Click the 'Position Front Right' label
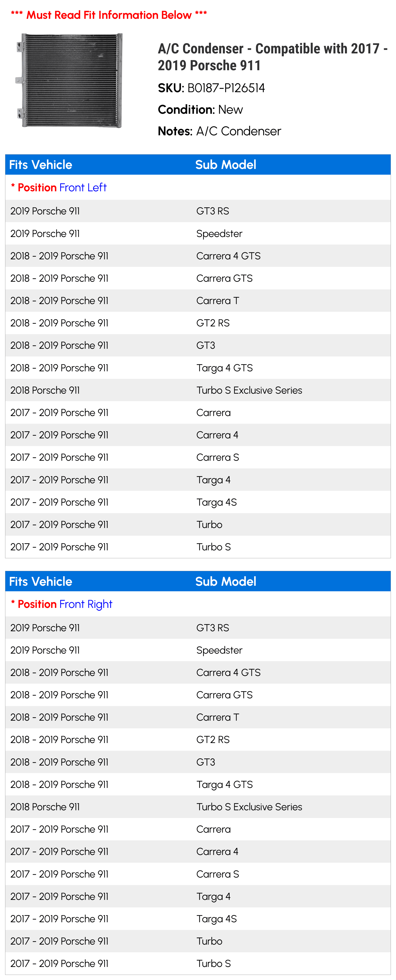 point(62,604)
